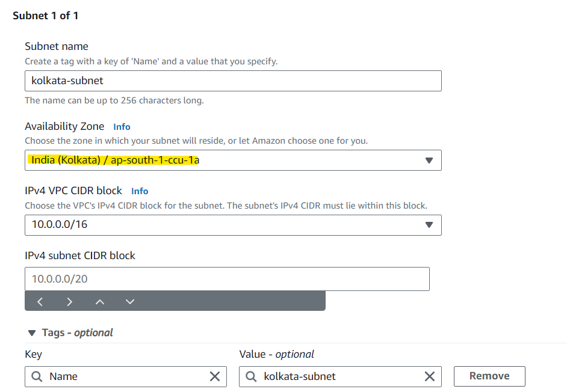The height and width of the screenshot is (392, 567).
Task: Click the down arrow in the gray navigation bar
Action: (x=130, y=301)
